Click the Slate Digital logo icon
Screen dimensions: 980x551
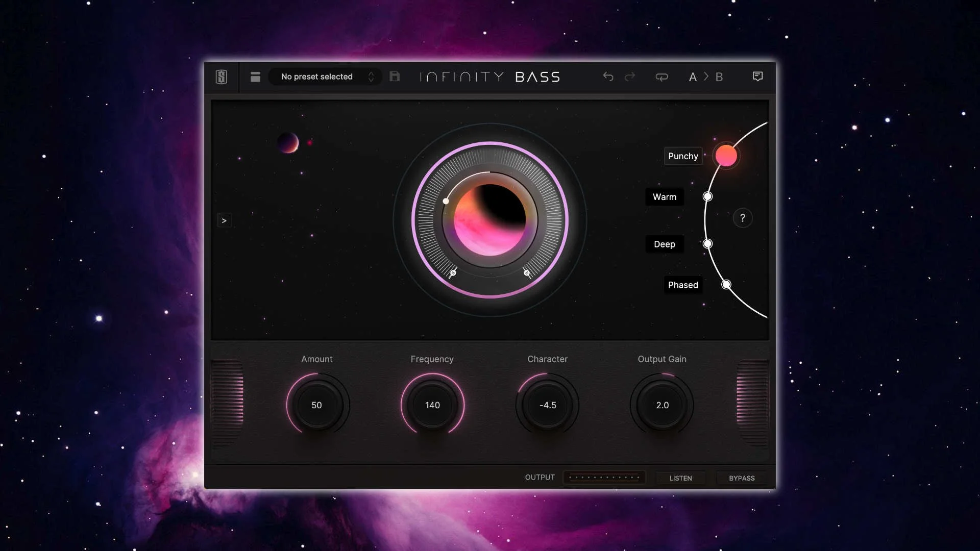pyautogui.click(x=222, y=77)
